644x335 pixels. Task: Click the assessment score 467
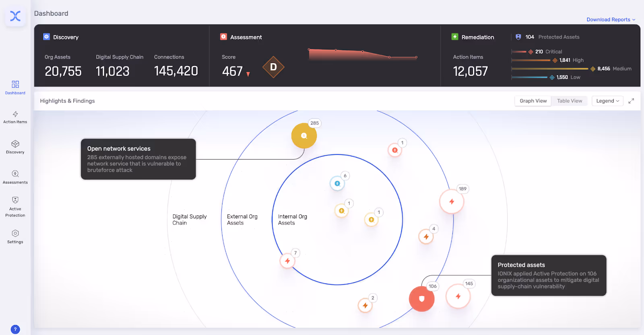tap(232, 71)
